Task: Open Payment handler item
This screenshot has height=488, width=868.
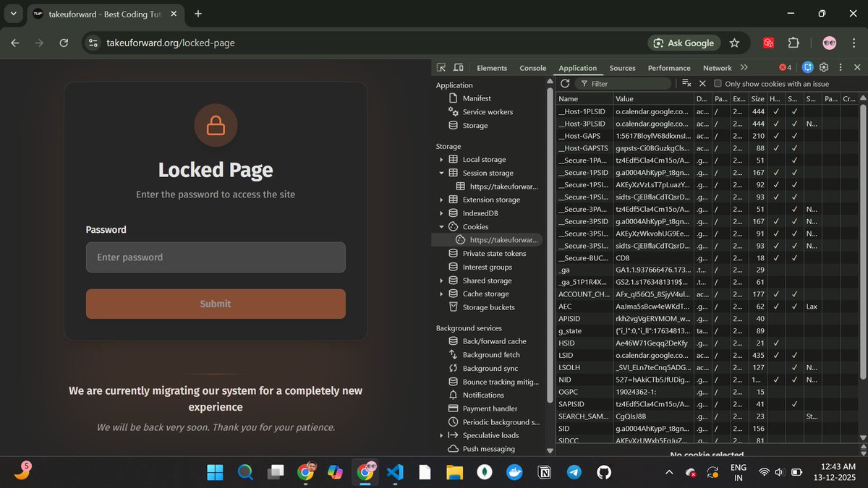Action: pos(490,408)
